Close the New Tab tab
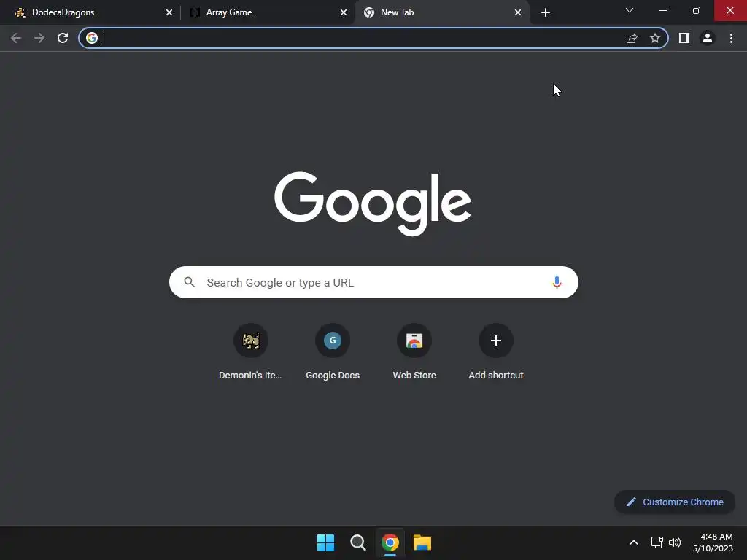This screenshot has width=747, height=560. 518,12
